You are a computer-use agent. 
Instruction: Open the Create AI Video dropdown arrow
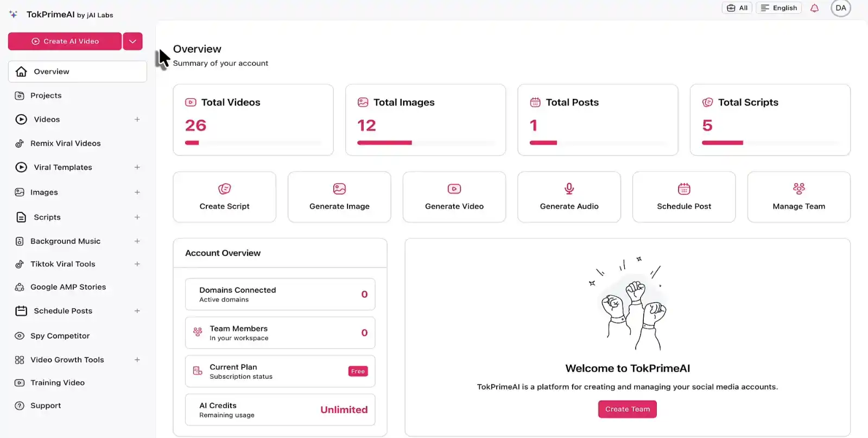coord(132,41)
